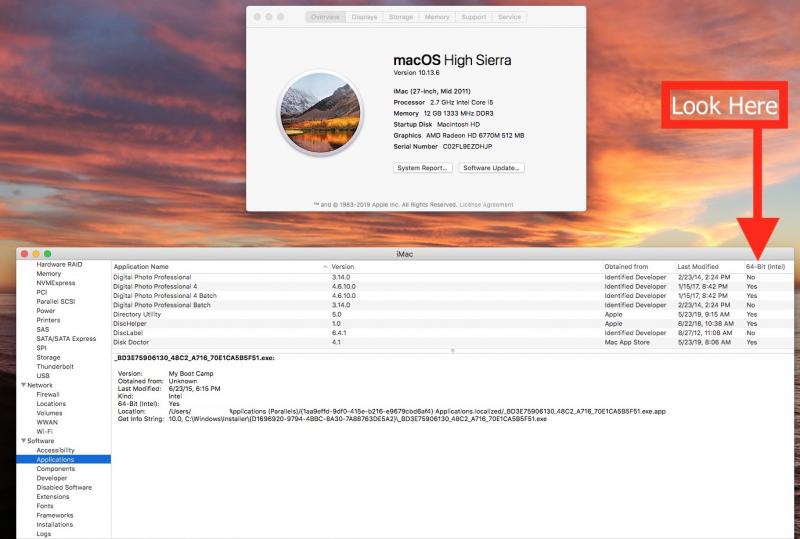Select Thunderbolt in the sidebar
The height and width of the screenshot is (539, 800).
55,366
